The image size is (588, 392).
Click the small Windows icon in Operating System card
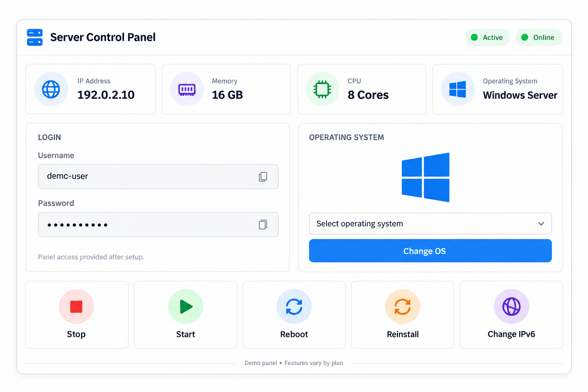pos(457,89)
